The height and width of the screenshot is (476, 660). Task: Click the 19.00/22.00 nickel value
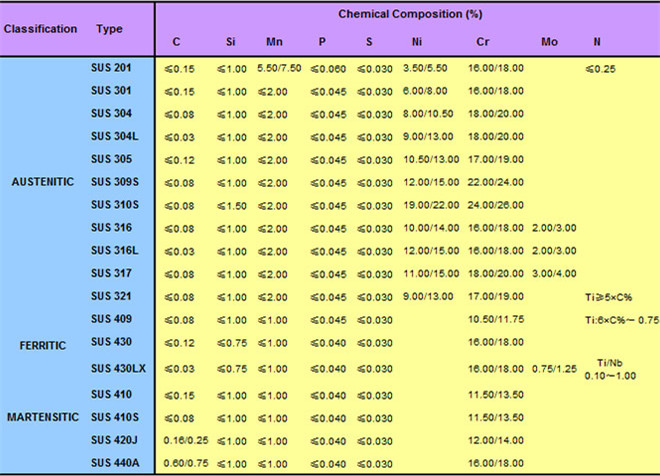[x=429, y=205]
